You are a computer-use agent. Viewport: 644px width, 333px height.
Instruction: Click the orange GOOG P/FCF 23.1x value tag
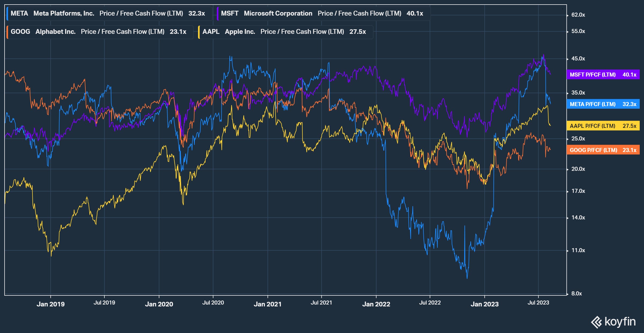click(x=603, y=150)
